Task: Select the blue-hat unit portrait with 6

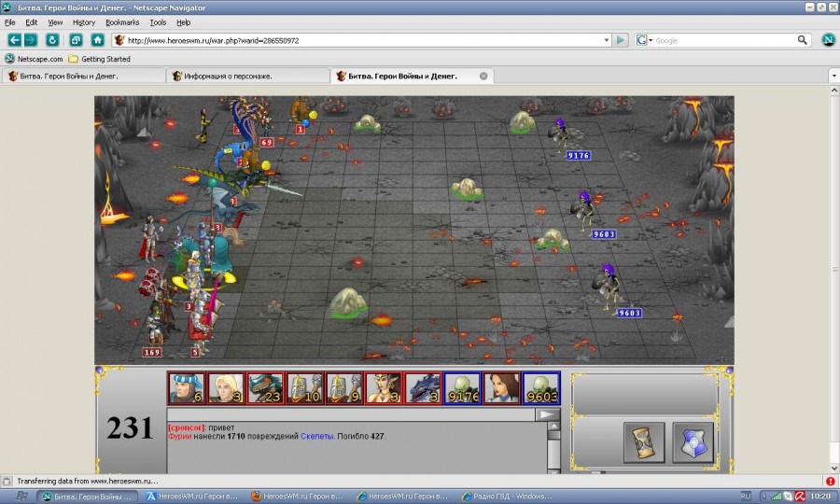Action: pyautogui.click(x=187, y=387)
